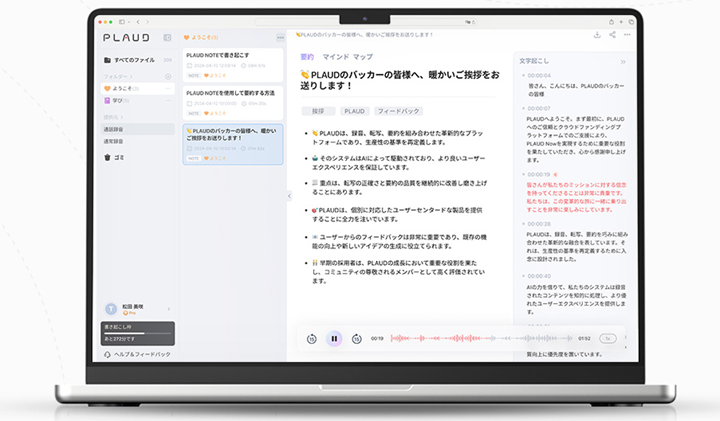Collapse the sidebar icon beside PLAUD logo

167,38
